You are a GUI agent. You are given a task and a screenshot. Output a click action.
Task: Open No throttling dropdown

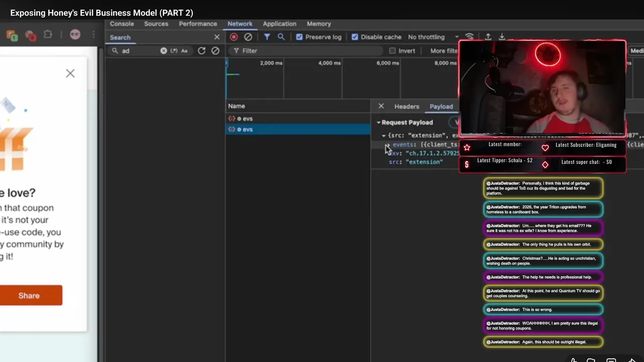tap(433, 37)
